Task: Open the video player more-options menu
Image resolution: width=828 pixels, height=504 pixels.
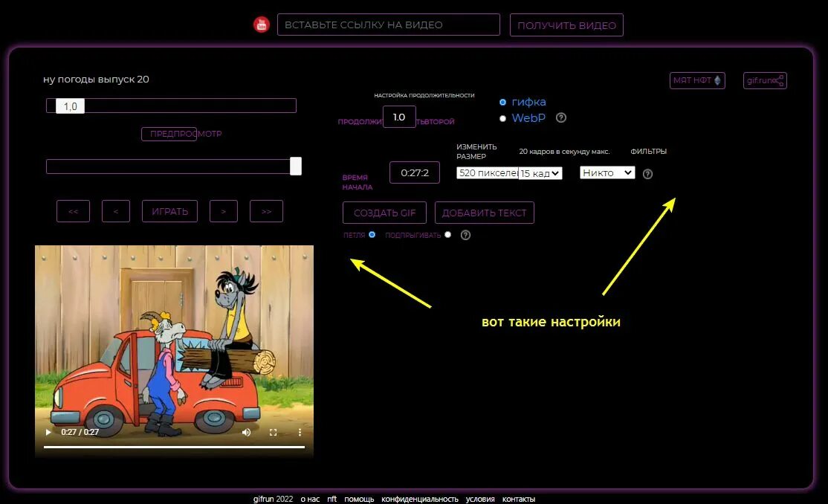Action: pos(300,431)
